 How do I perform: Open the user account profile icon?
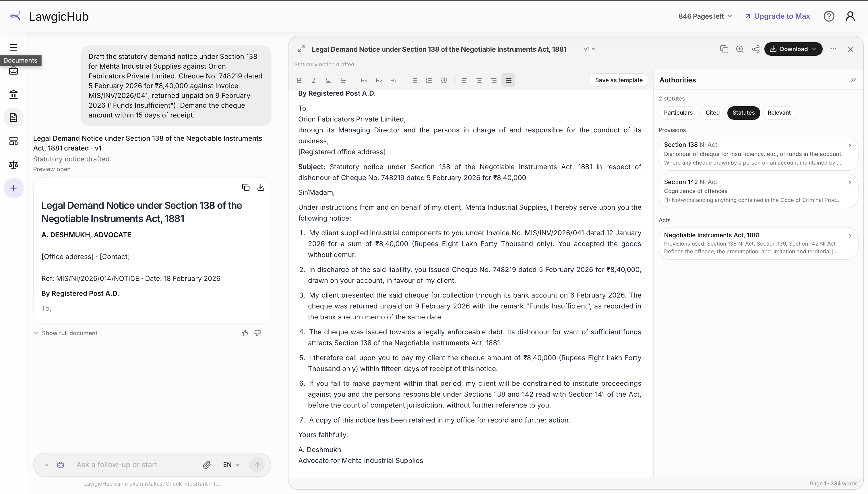click(850, 16)
